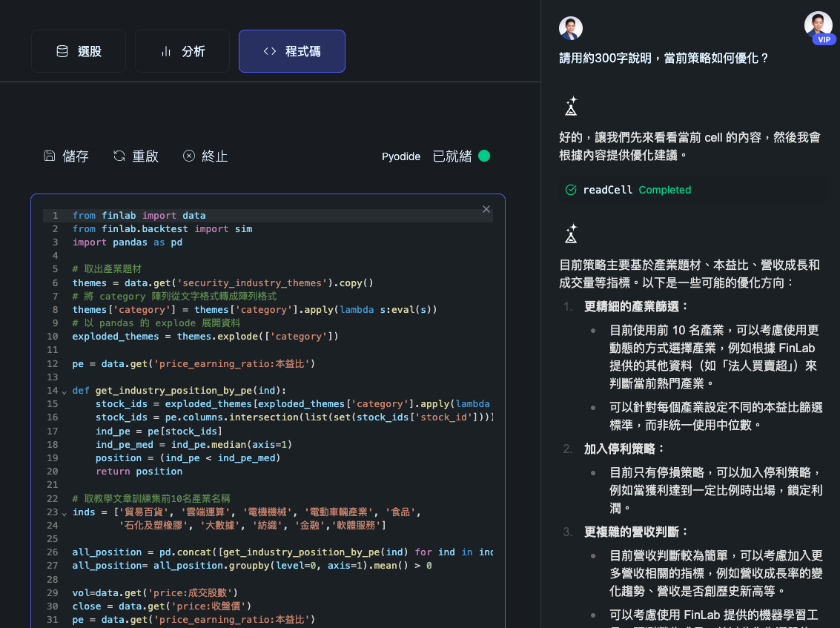
Task: Collapse the inds list fold at line 23
Action: pos(64,512)
